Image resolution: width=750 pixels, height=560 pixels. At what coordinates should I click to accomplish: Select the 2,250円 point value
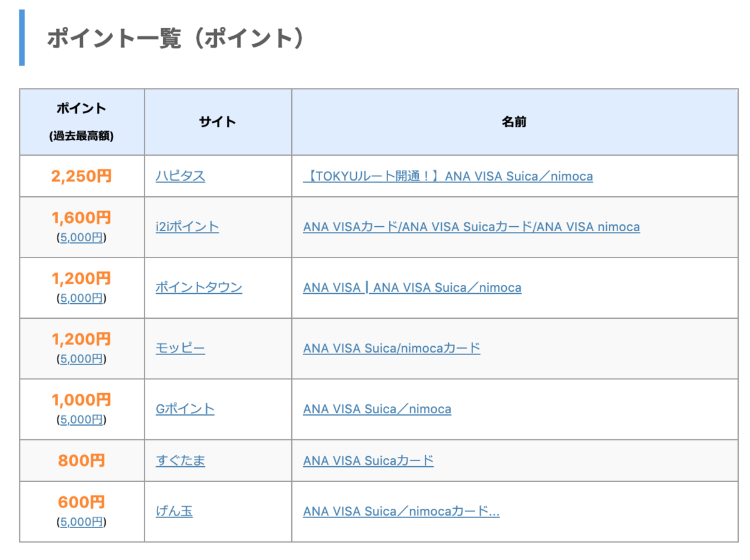[x=81, y=176]
